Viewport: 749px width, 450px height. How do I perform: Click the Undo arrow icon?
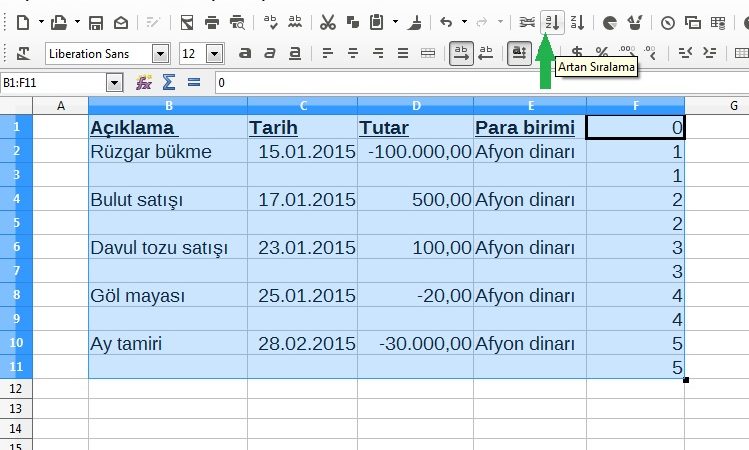click(446, 22)
